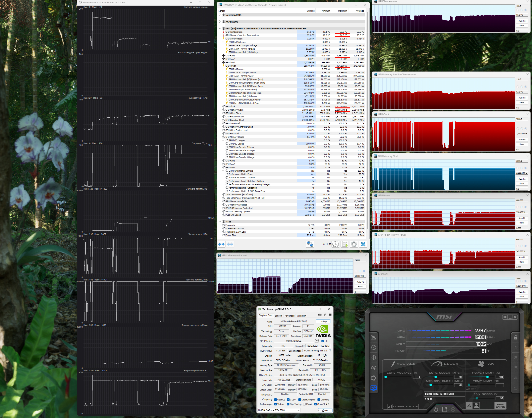Click Afterburner save profile floppy icon

[445, 409]
